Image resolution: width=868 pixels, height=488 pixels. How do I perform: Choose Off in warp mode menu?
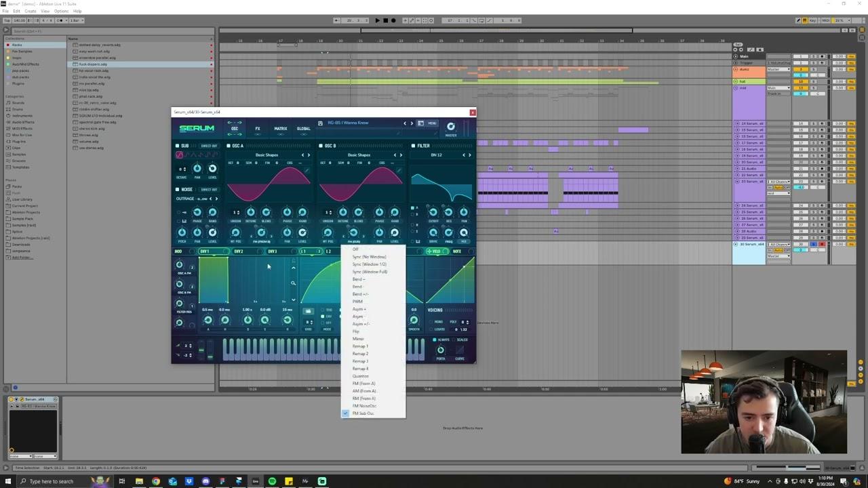pos(355,249)
